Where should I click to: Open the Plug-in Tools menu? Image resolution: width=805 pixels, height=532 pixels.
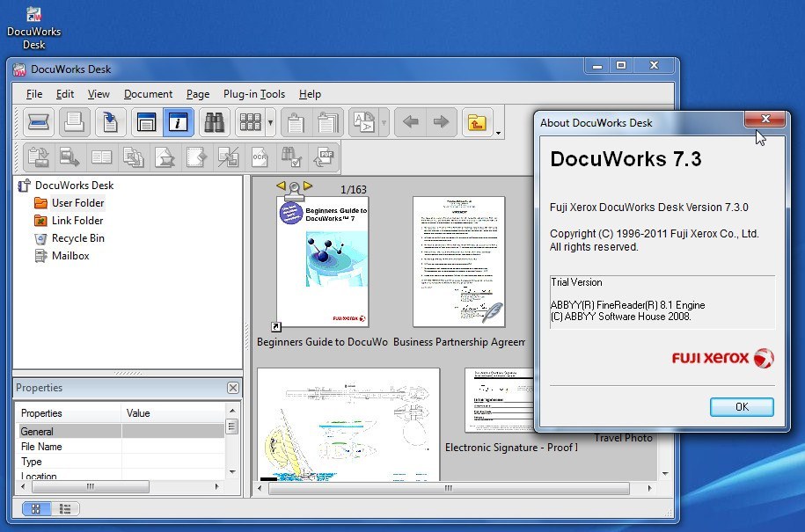click(254, 94)
